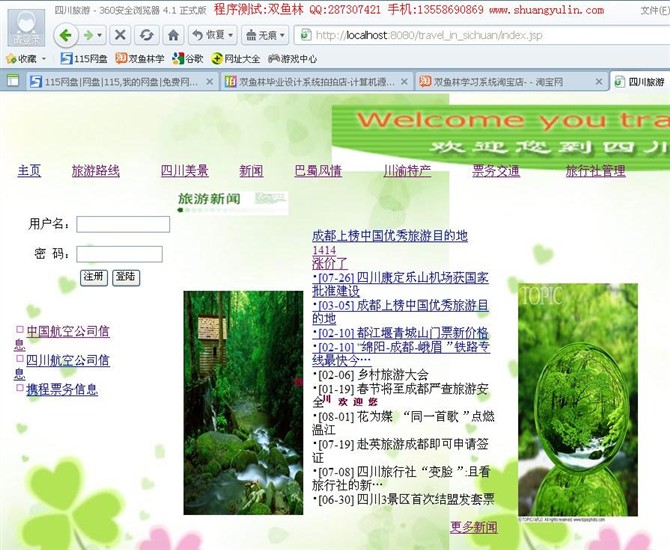Screen dimensions: 670x550
Task: Click the browser back arrow button
Action: click(x=66, y=35)
